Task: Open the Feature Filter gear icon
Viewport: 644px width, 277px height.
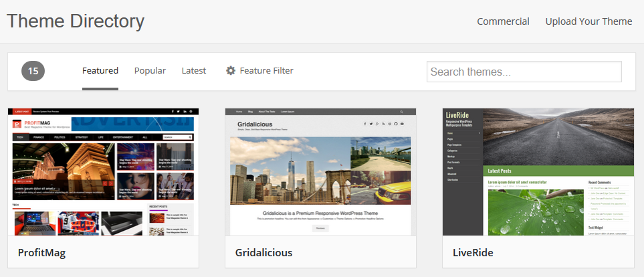Action: coord(231,71)
